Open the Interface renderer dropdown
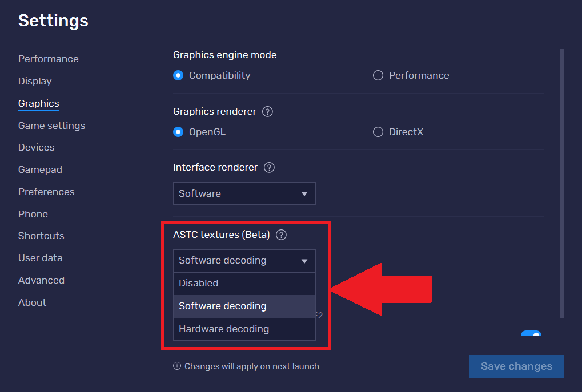This screenshot has height=392, width=582. 244,193
